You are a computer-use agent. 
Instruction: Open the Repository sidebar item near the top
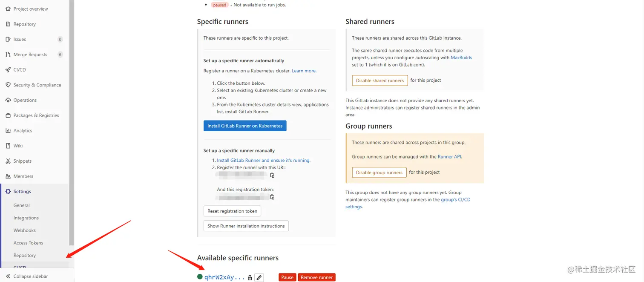pyautogui.click(x=25, y=24)
